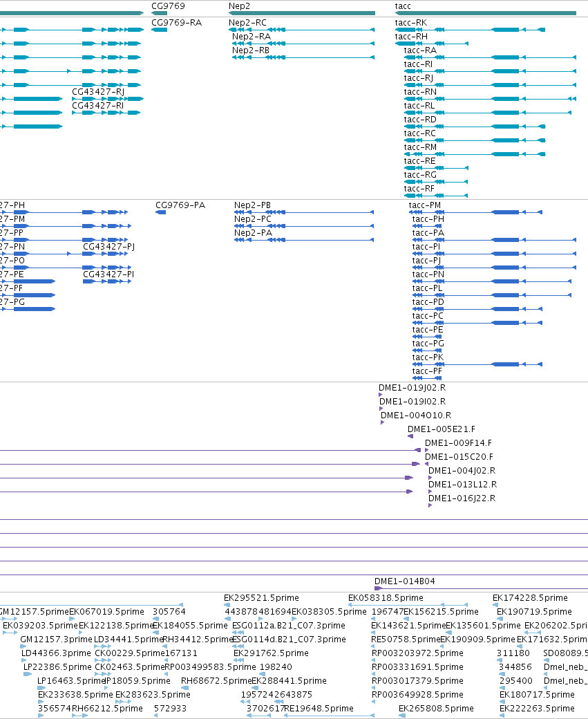Select the tacc-PI protein label
588x719 pixels.
[x=426, y=246]
